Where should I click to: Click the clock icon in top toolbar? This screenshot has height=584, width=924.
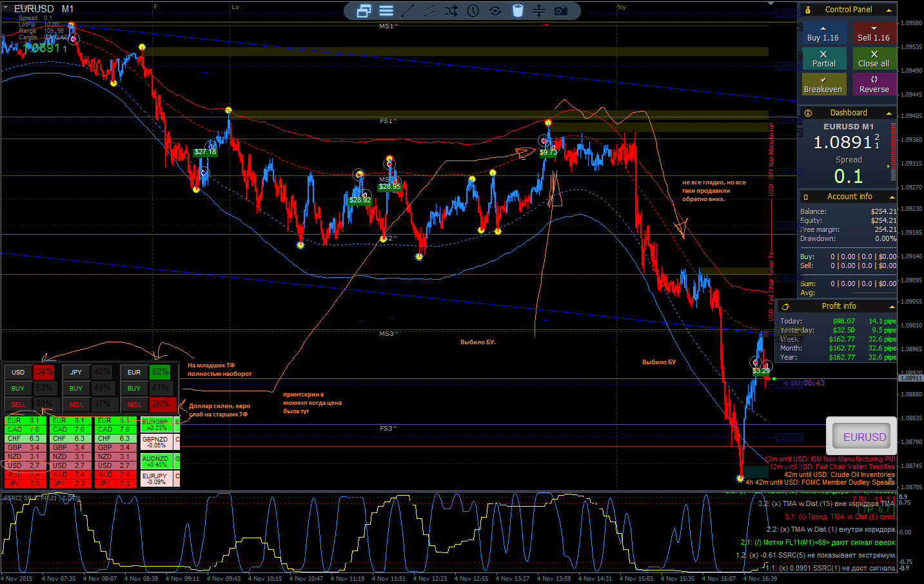pos(473,11)
